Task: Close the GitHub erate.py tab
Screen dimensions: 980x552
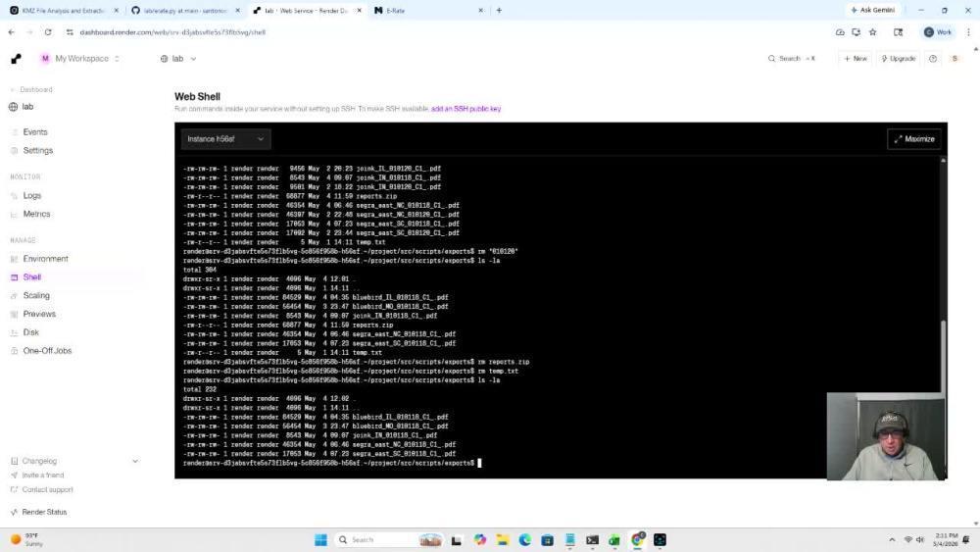Action: coord(237,11)
